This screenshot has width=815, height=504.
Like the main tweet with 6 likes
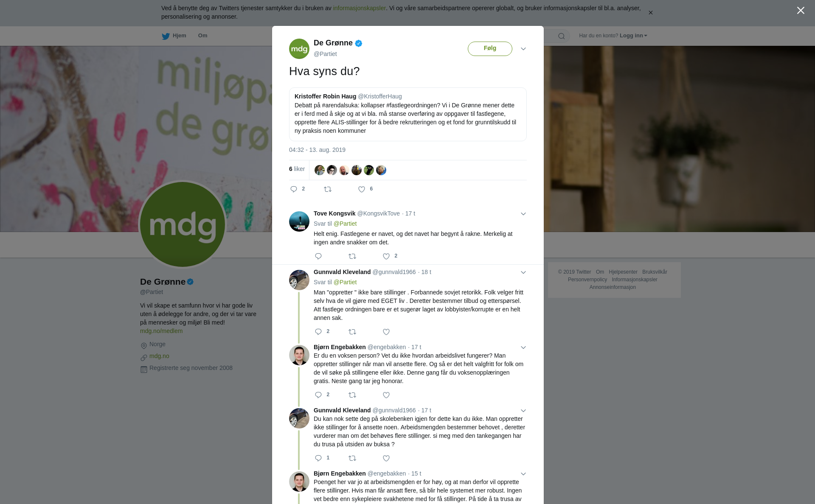tap(362, 189)
